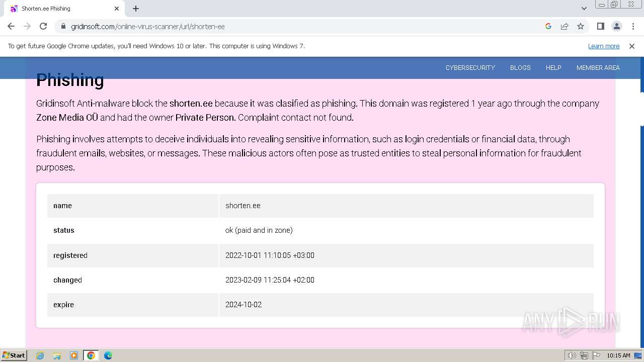Open the HELP menu item
The image size is (644, 362).
click(x=553, y=67)
